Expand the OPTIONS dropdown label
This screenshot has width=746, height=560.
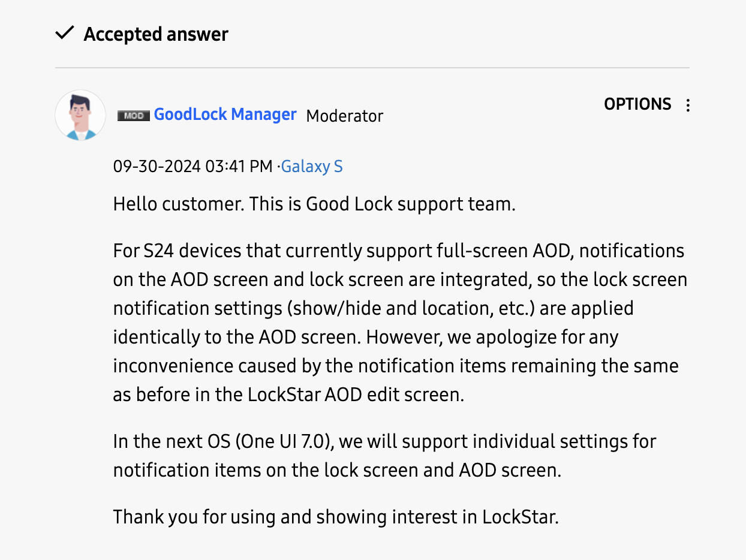[637, 104]
